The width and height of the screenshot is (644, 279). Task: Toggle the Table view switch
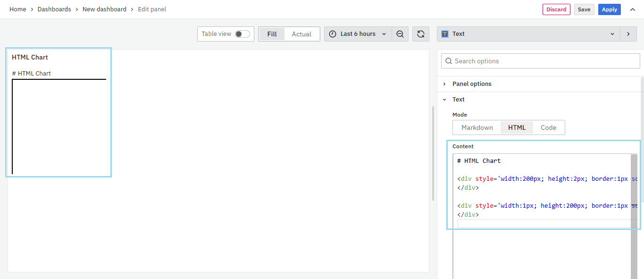[242, 34]
